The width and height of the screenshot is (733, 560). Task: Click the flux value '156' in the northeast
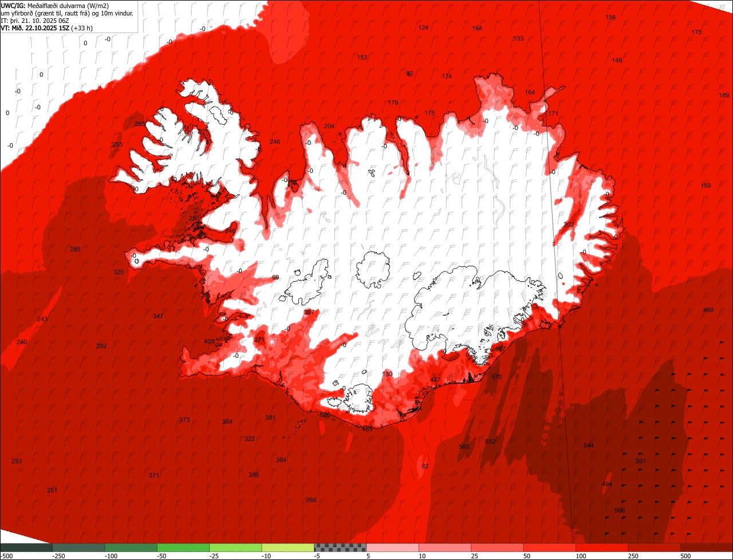pos(610,17)
